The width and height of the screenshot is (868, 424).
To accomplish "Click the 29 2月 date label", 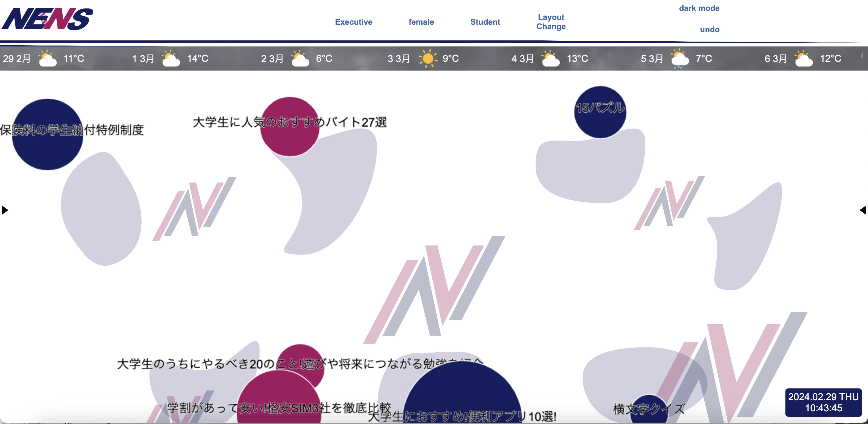I will click(x=17, y=59).
